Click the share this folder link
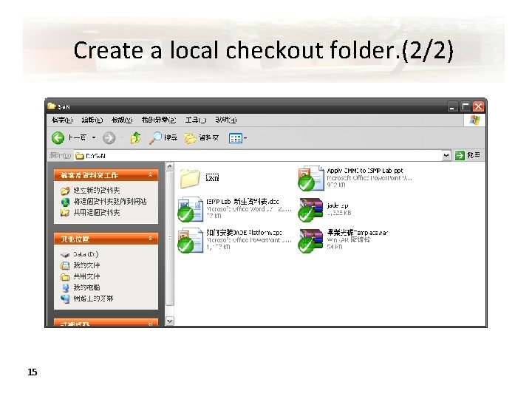This screenshot has height=399, width=532. (x=97, y=213)
